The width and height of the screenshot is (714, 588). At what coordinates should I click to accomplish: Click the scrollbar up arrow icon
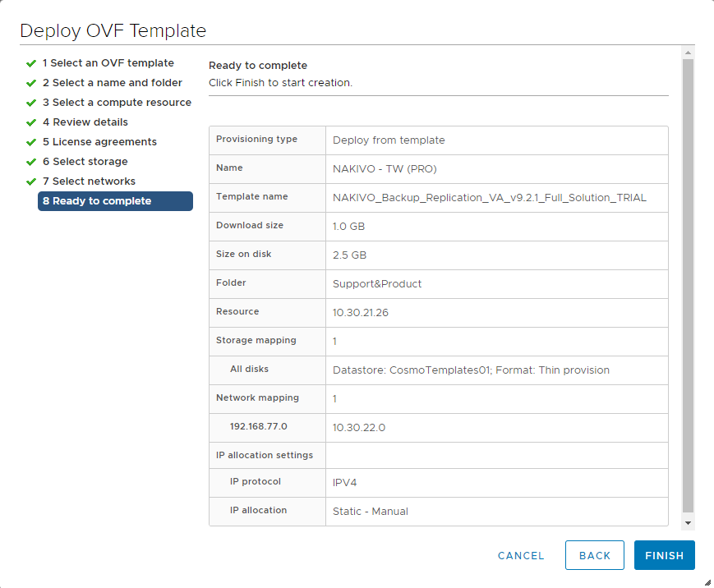pos(688,53)
